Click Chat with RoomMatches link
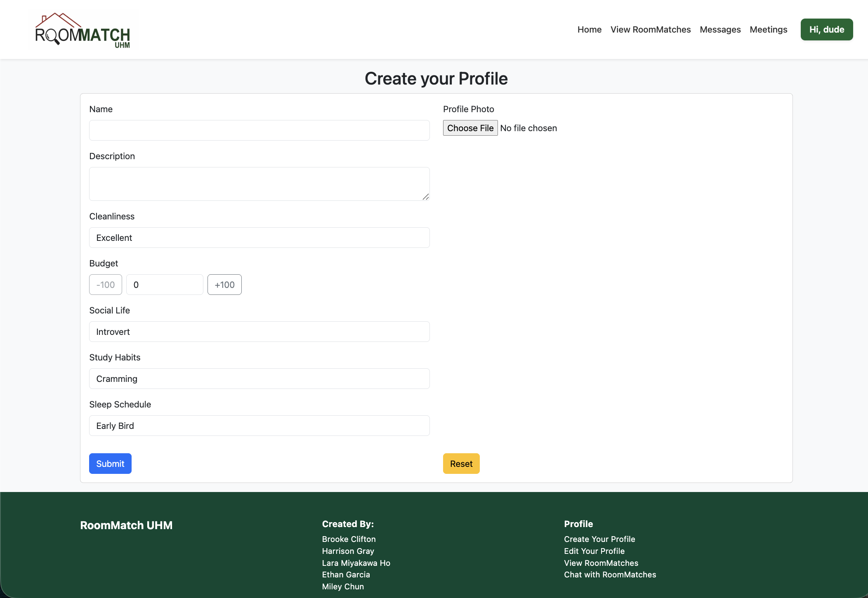This screenshot has height=598, width=868. tap(610, 574)
